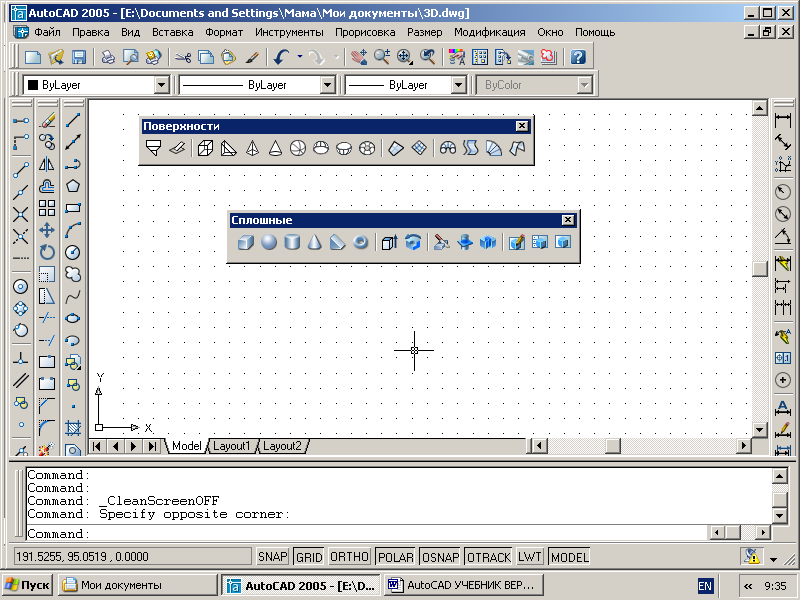Image resolution: width=800 pixels, height=600 pixels.
Task: Select the Rotate modify tool
Action: tap(47, 252)
